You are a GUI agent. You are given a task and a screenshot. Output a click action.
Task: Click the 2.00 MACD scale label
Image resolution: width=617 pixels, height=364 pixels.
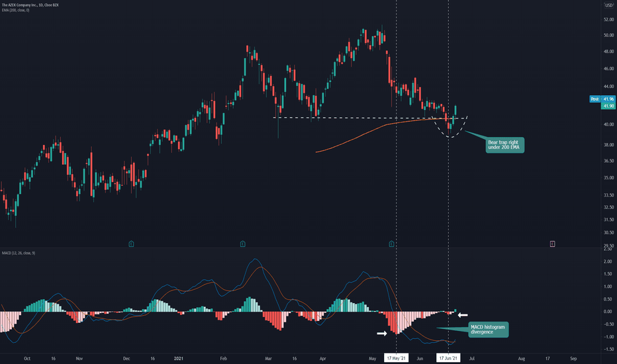[608, 261]
